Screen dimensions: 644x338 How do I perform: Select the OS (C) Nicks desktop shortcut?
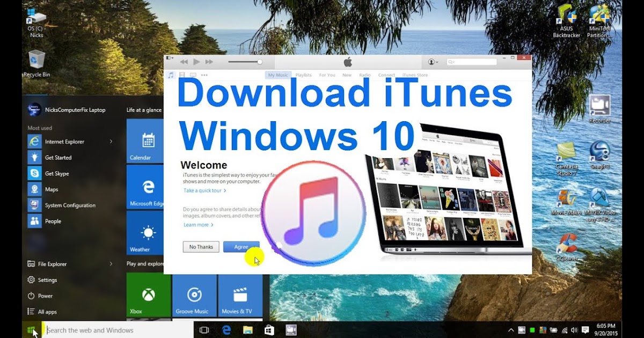[x=36, y=23]
